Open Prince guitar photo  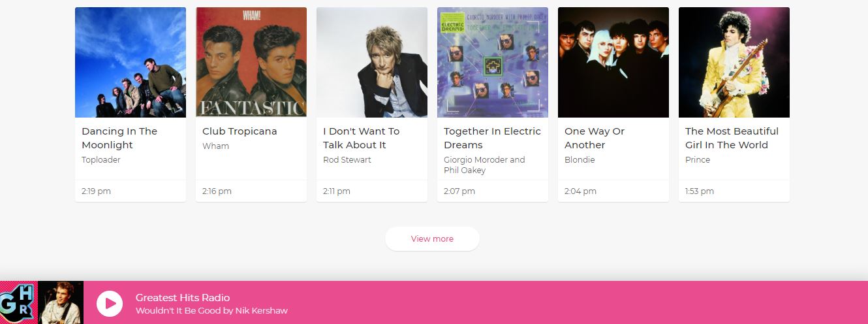click(x=734, y=62)
